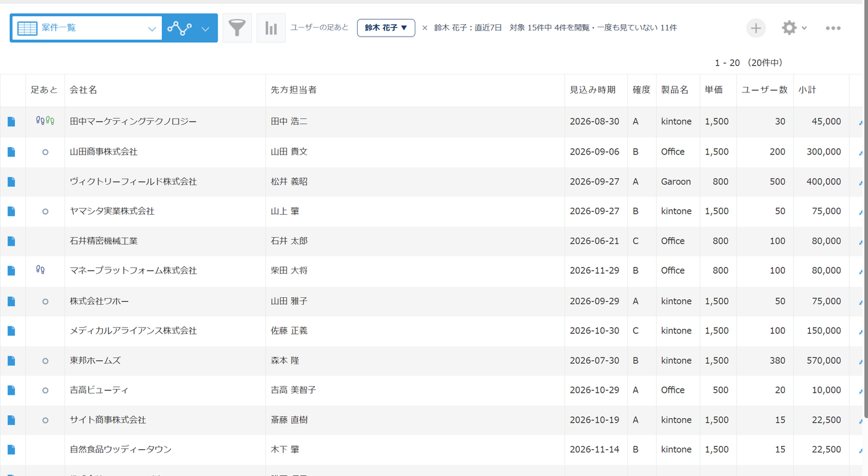Screen dimensions: 868x476
Task: Open app settings gear icon
Action: coord(789,28)
